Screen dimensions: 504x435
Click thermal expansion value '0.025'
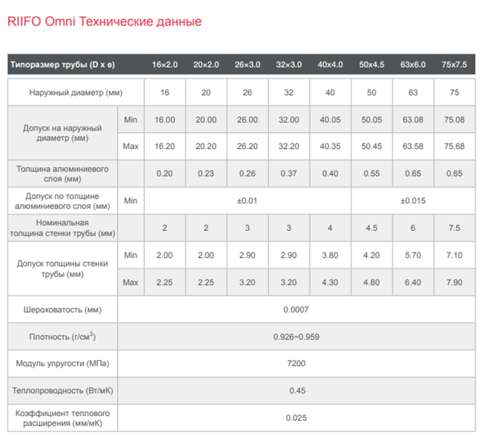pyautogui.click(x=296, y=418)
